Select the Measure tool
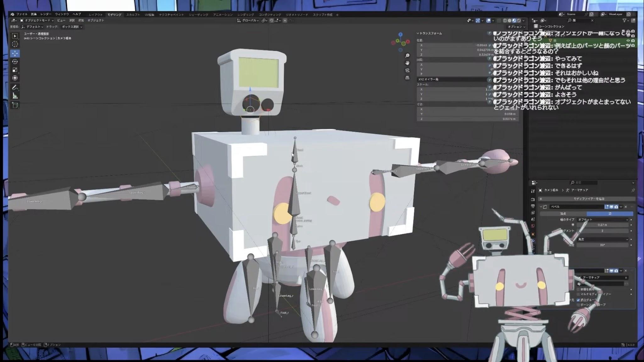 [15, 96]
